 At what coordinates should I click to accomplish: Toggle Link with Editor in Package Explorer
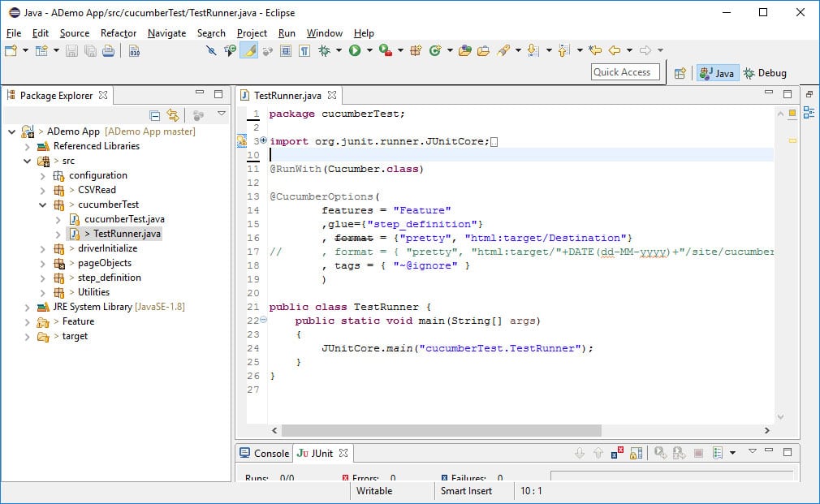pyautogui.click(x=173, y=115)
